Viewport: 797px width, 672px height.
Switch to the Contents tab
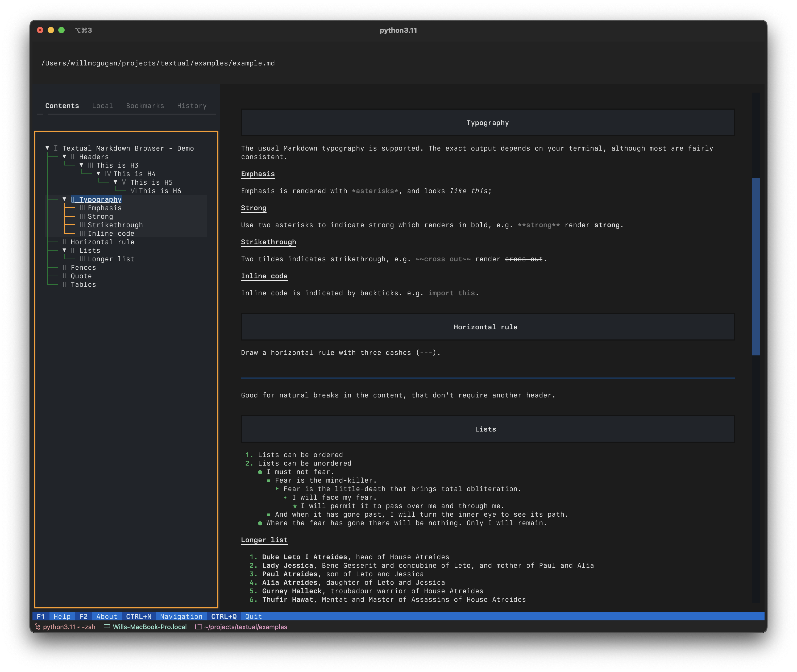62,106
